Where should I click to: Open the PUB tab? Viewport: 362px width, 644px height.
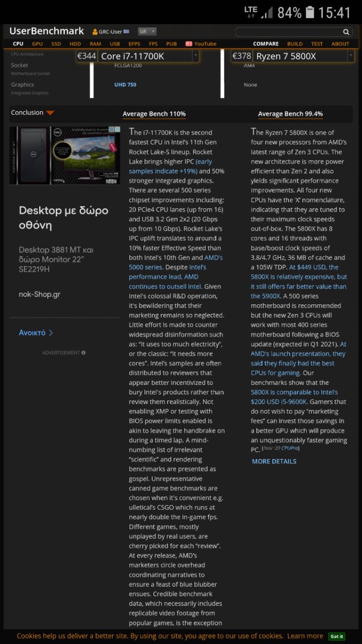172,44
